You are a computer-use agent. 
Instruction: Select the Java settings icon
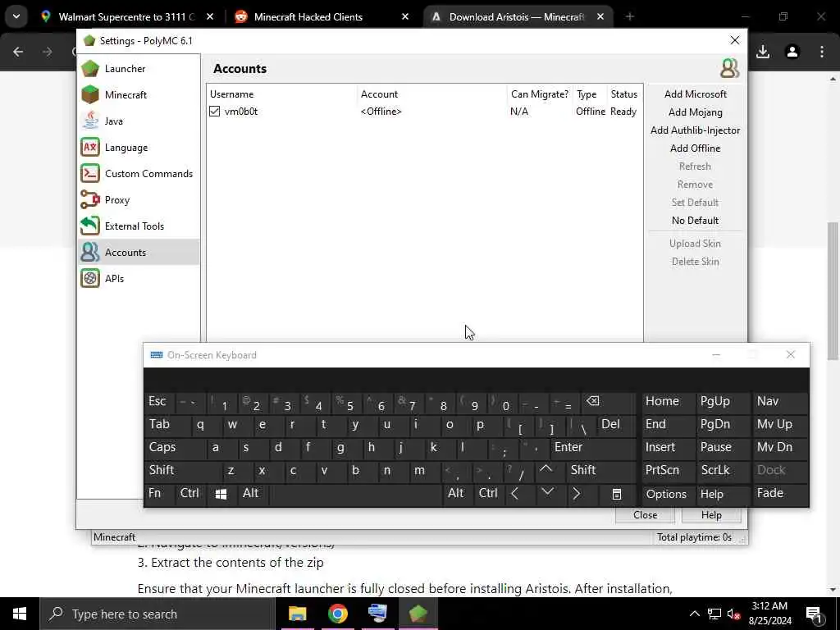(90, 121)
